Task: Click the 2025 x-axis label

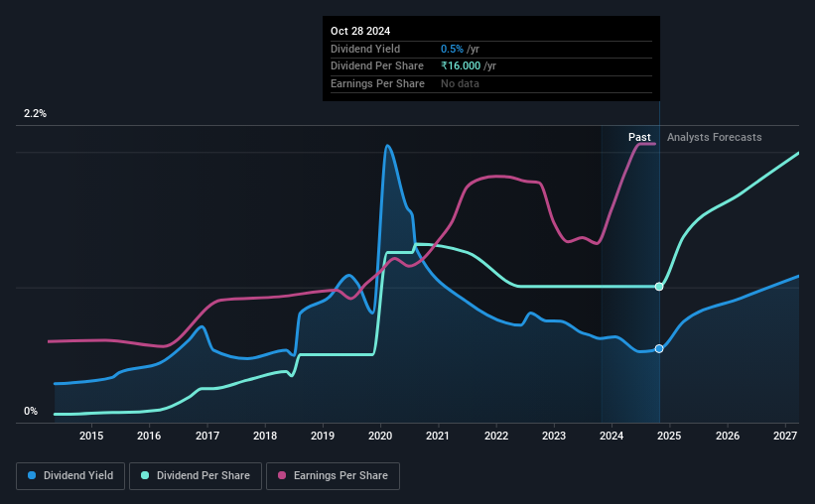Action: point(669,436)
